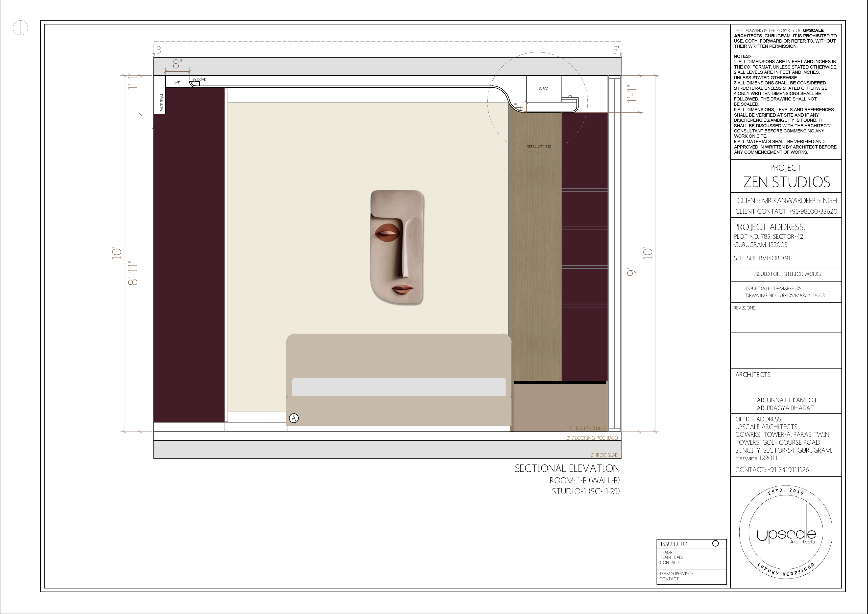The height and width of the screenshot is (614, 868).
Task: Click the FALSE BEAM vertical label
Action: (x=161, y=102)
